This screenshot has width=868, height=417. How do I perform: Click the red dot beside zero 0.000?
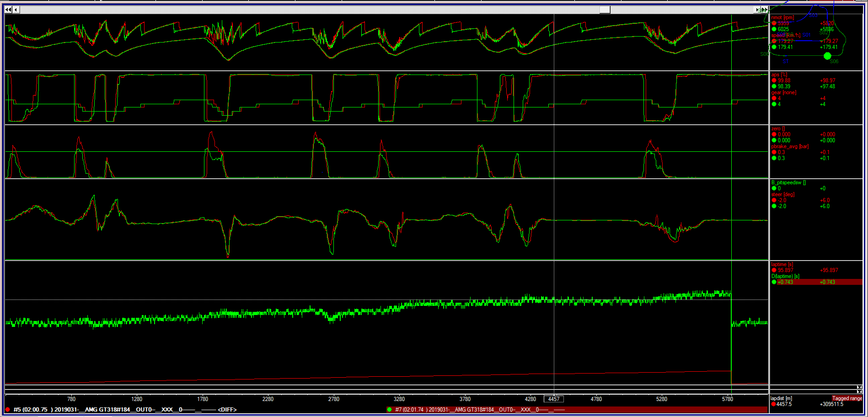pos(774,134)
